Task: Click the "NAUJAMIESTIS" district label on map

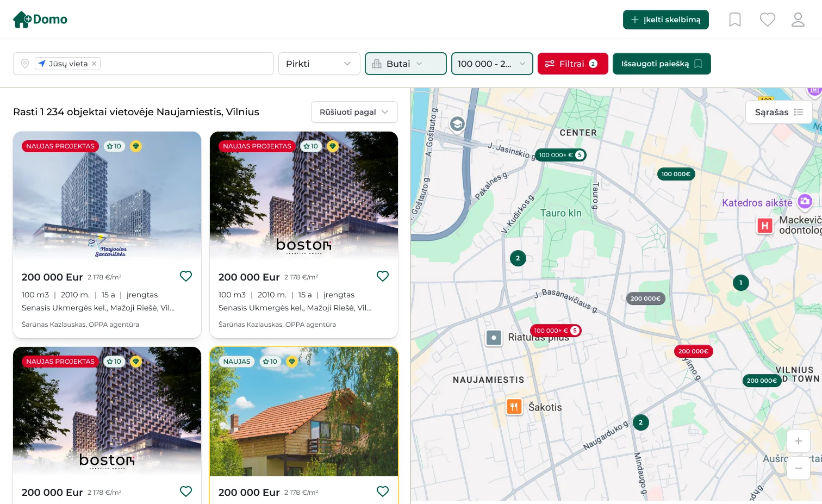Action: (x=489, y=380)
